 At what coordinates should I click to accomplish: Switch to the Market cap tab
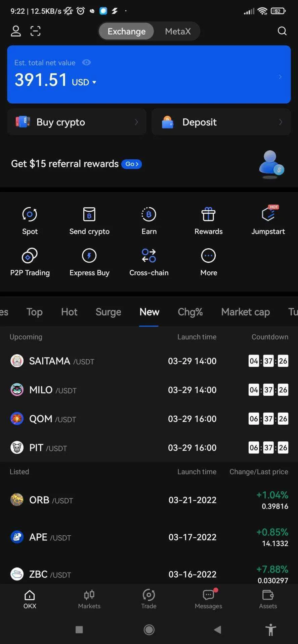click(x=246, y=312)
